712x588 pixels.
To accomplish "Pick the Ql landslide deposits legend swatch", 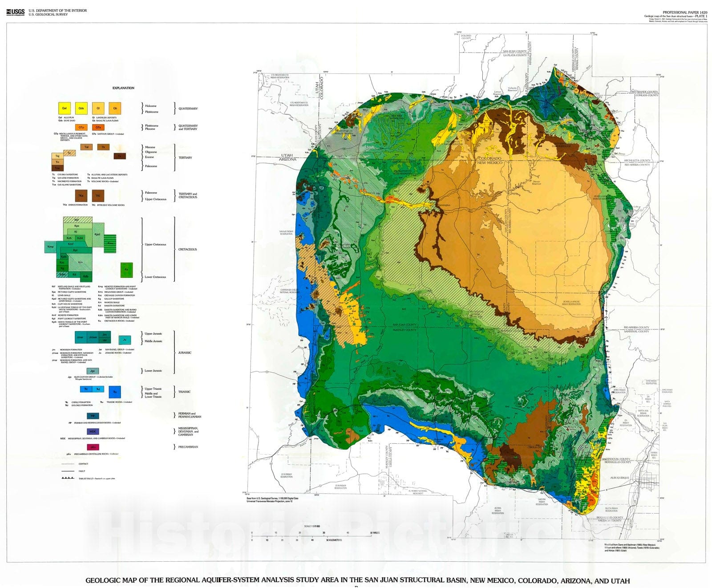I will (98, 108).
